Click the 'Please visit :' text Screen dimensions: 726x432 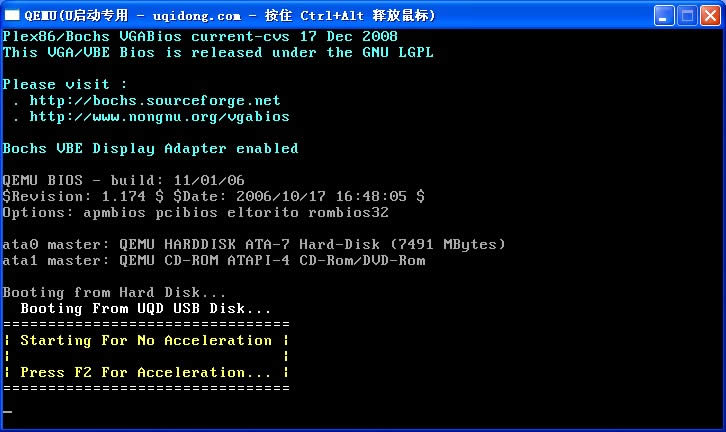(65, 84)
